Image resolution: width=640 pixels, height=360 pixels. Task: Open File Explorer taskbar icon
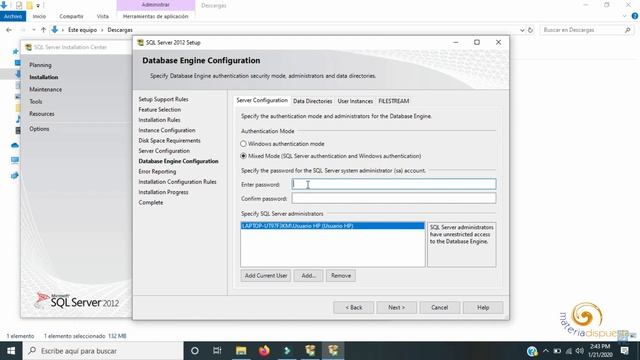pyautogui.click(x=241, y=351)
